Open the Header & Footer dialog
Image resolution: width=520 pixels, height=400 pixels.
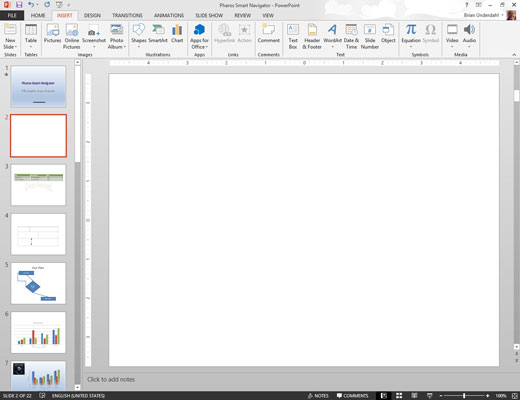tap(312, 37)
